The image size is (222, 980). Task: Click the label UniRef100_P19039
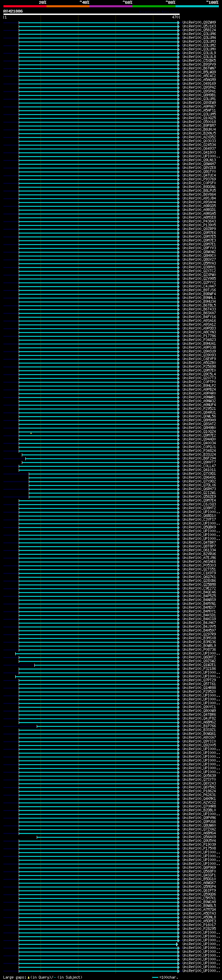pos(199,844)
